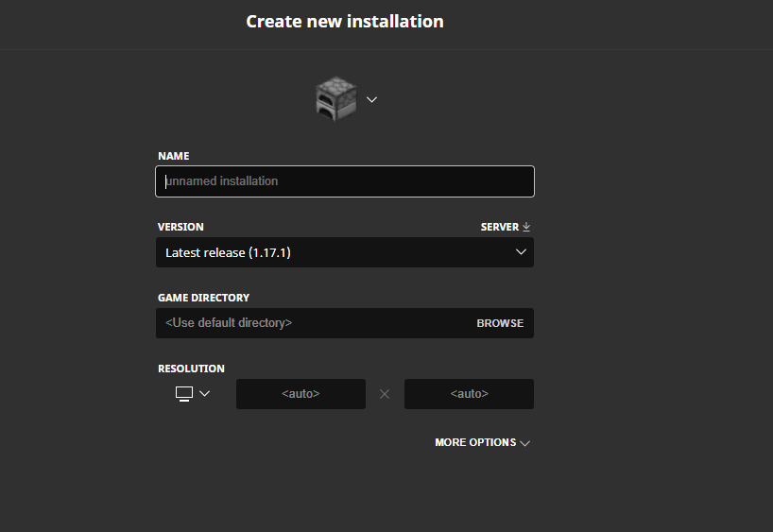Click the server download arrow icon
This screenshot has height=532, width=773.
tap(526, 227)
